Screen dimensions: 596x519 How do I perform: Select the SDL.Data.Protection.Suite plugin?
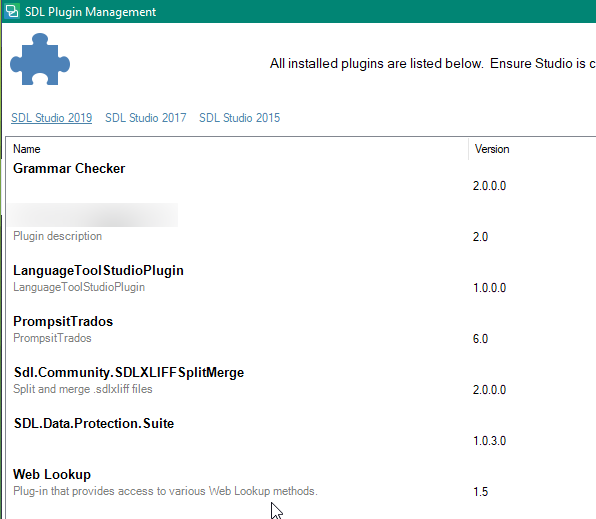point(94,423)
